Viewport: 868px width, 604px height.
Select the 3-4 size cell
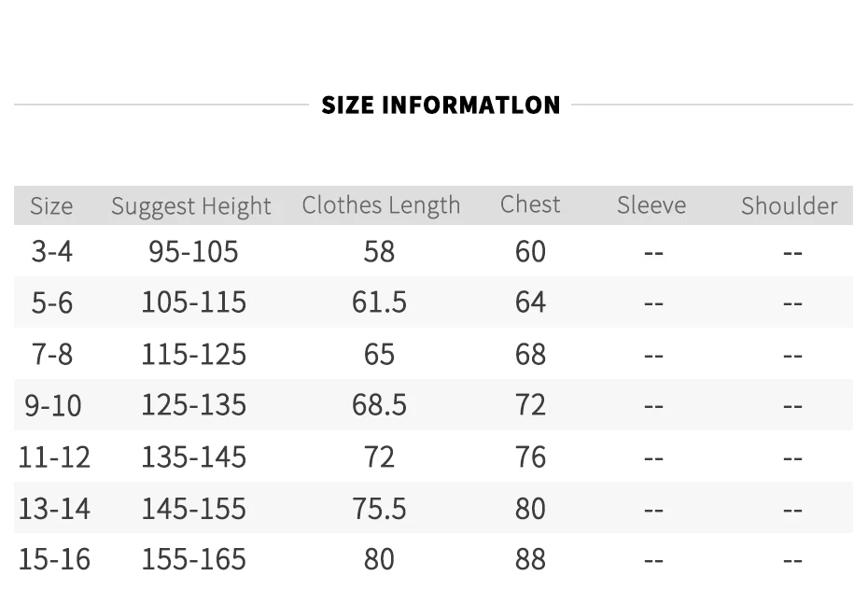[x=52, y=252]
